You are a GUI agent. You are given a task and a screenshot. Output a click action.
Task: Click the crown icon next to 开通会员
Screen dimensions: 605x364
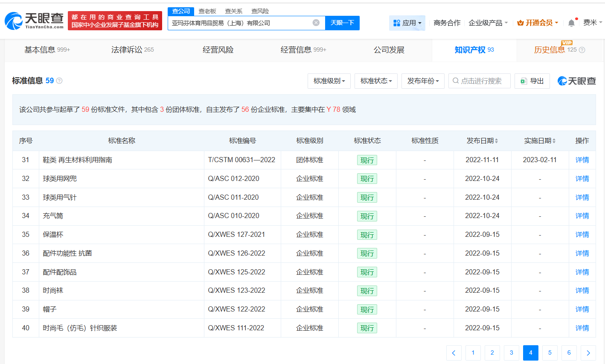tap(521, 23)
